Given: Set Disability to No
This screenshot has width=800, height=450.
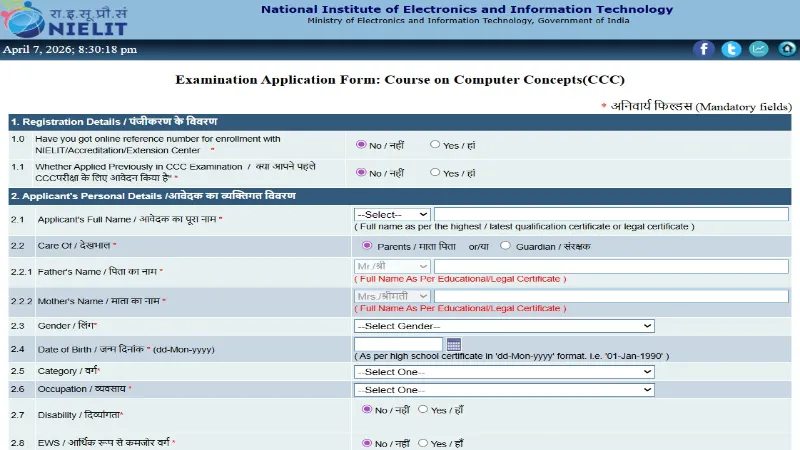Looking at the screenshot, I should coord(366,409).
